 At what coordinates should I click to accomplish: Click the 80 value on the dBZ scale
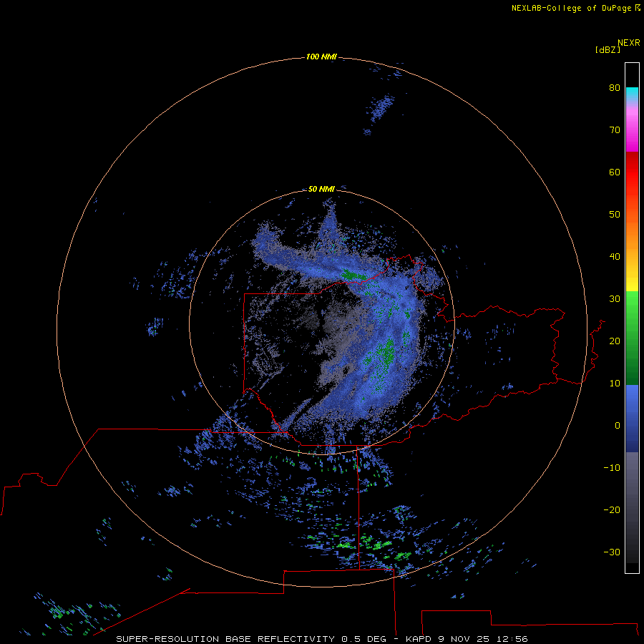[615, 87]
